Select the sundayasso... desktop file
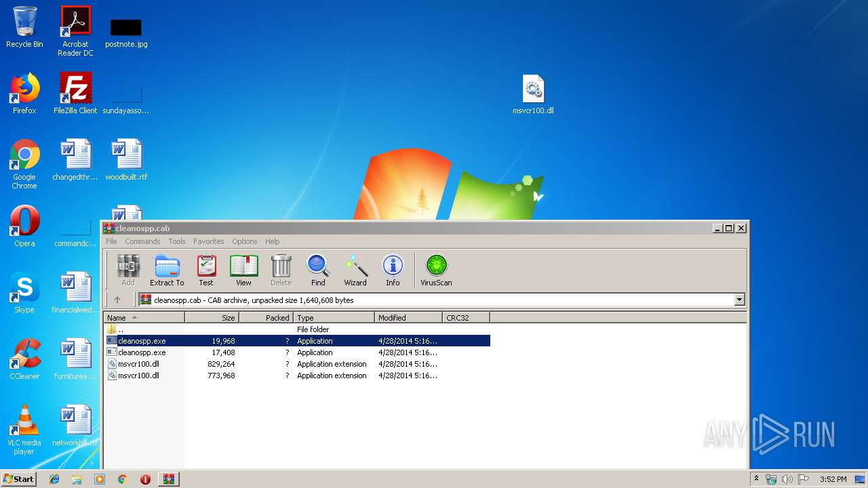868x488 pixels. 126,99
